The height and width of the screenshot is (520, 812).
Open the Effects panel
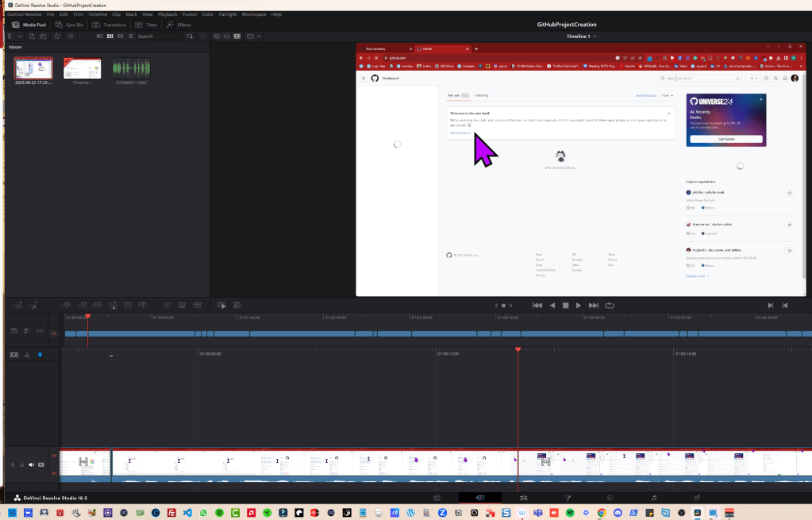(179, 25)
